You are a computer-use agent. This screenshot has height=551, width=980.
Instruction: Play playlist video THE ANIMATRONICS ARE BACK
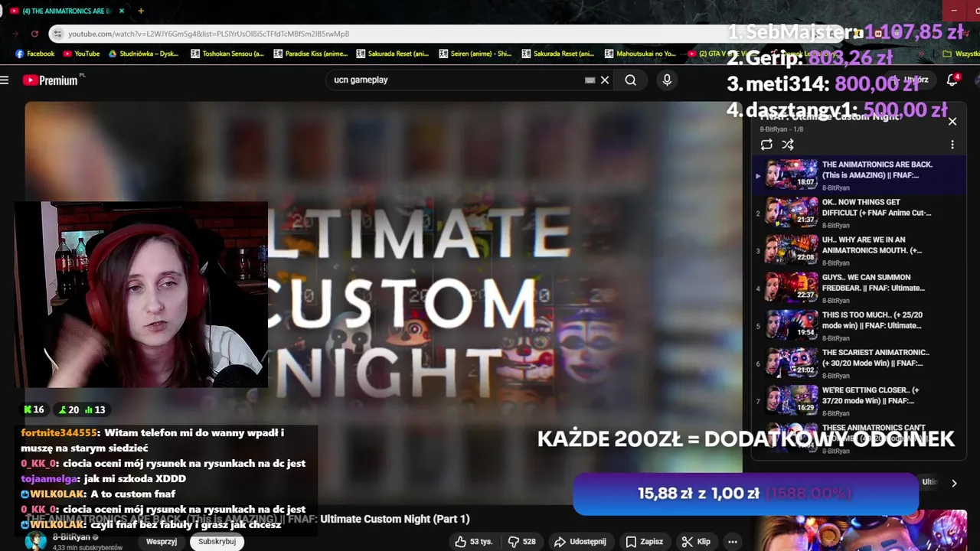coord(857,174)
